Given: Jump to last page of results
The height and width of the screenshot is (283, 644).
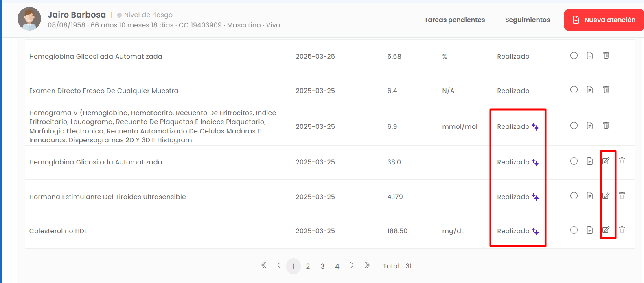Looking at the screenshot, I should tap(367, 265).
